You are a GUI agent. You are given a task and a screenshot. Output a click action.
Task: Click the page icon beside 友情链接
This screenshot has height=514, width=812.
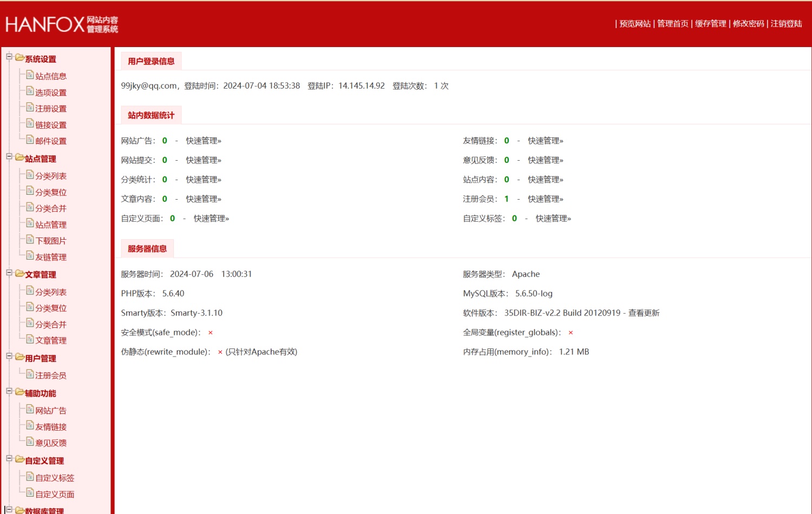click(30, 425)
